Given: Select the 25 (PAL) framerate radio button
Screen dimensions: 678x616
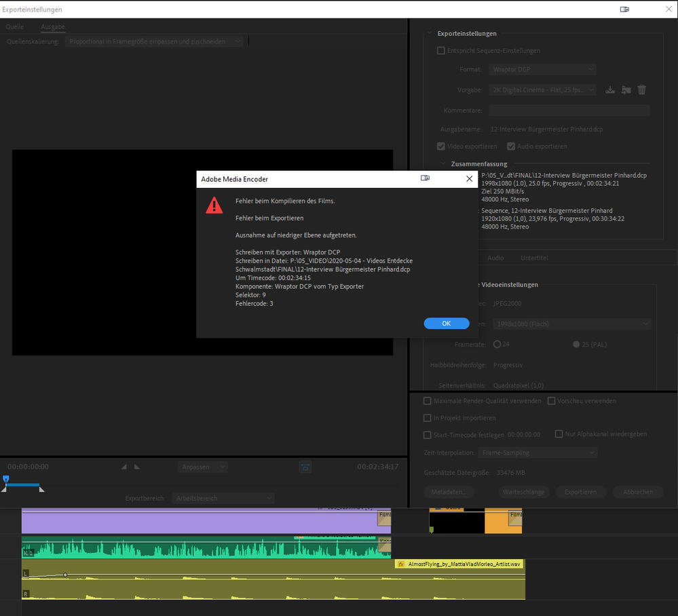Looking at the screenshot, I should pos(576,344).
